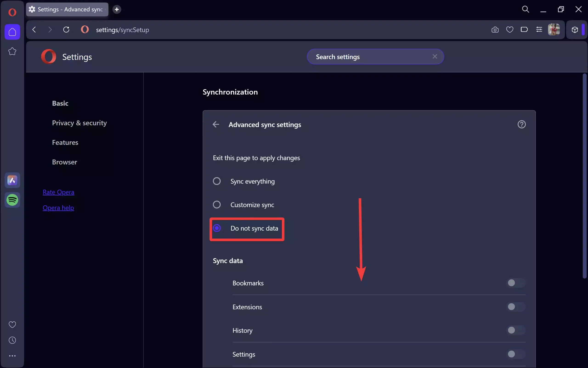Choose the Customize sync option
This screenshot has width=588, height=368.
pos(216,205)
